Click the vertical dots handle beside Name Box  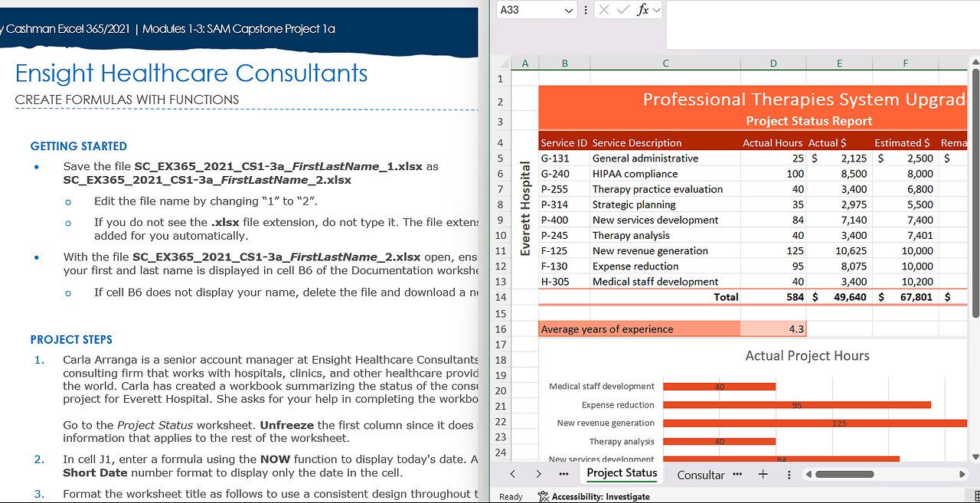tap(586, 10)
